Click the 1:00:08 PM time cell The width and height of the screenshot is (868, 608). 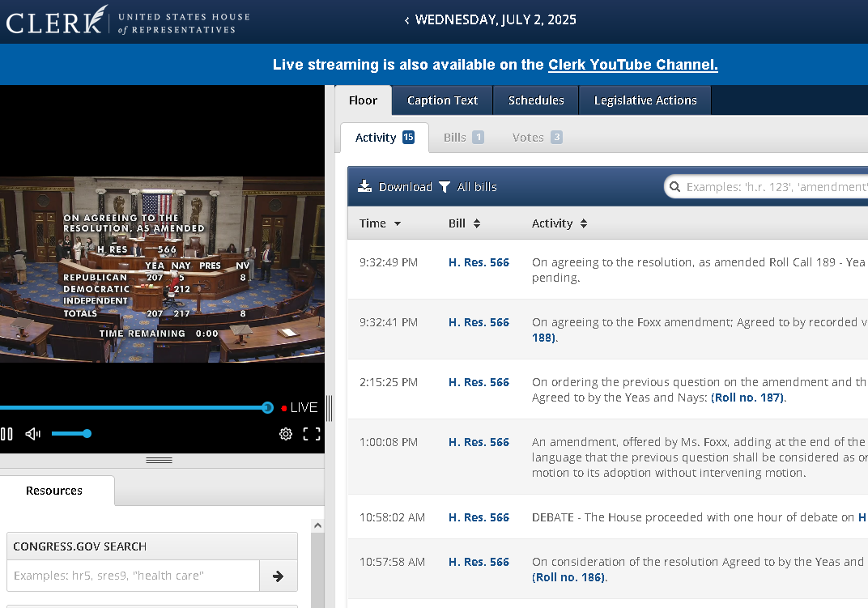(389, 442)
